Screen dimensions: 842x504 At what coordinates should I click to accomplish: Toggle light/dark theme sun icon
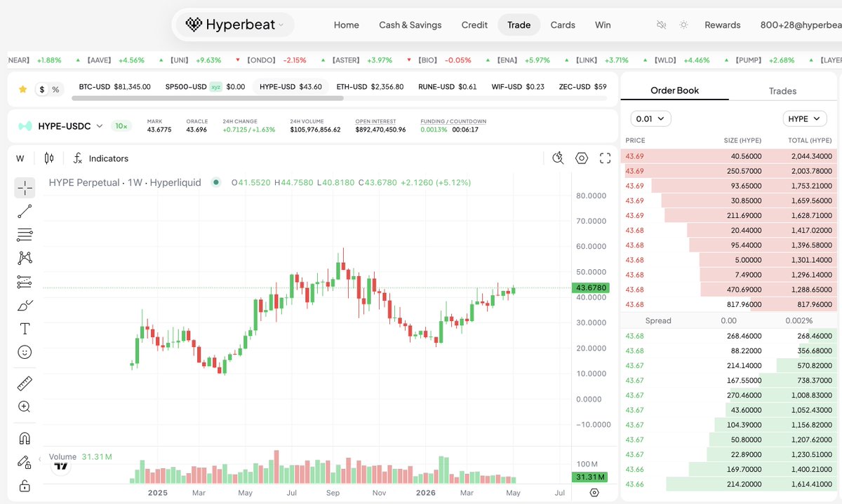point(683,25)
